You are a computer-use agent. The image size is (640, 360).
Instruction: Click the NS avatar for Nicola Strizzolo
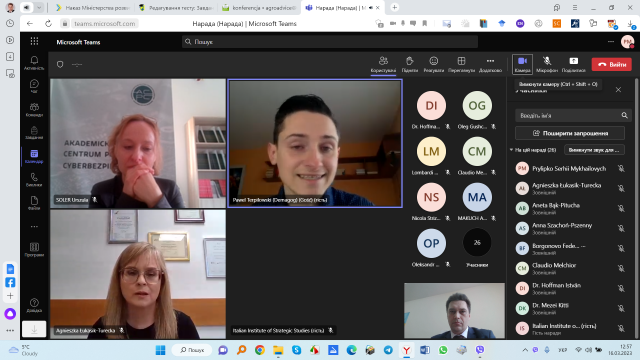[x=431, y=197]
